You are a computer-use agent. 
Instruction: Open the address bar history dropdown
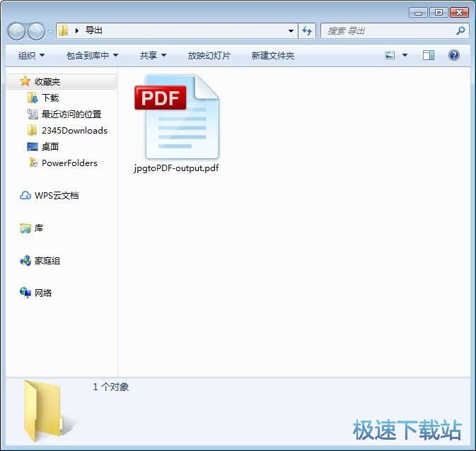[x=291, y=30]
